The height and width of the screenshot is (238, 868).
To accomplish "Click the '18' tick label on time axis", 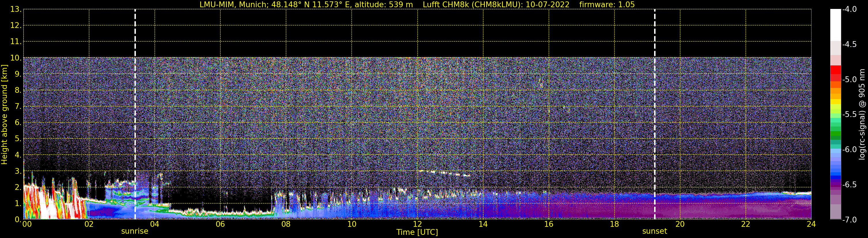I will click(614, 224).
